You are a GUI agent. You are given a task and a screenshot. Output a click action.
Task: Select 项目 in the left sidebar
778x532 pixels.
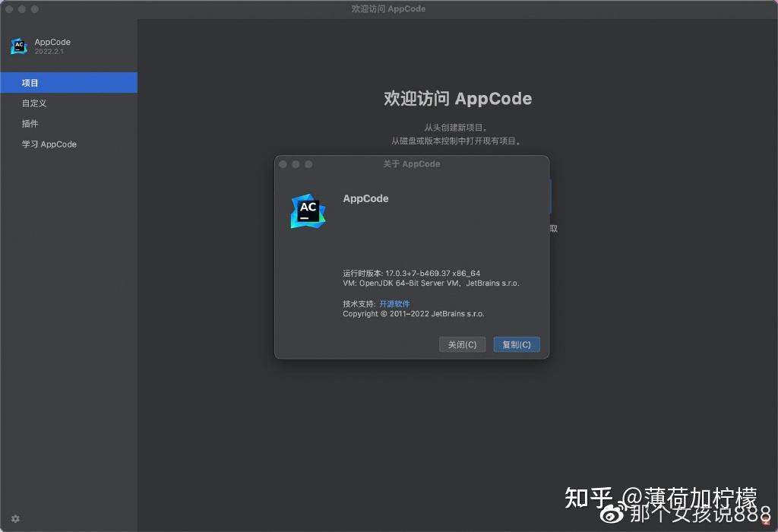click(30, 83)
